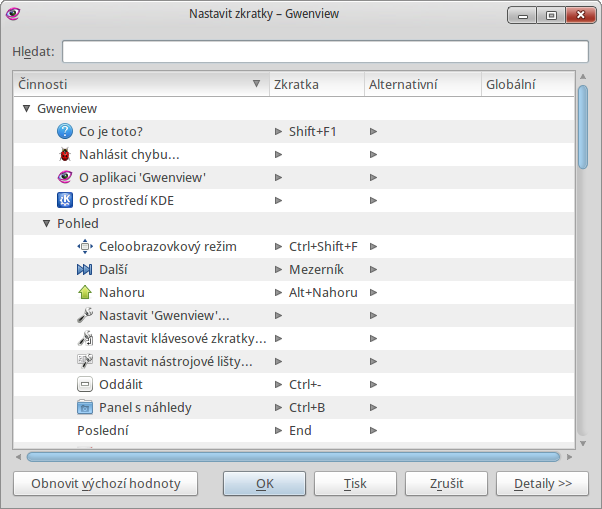
Task: Select the Celoobrazovkový režim fullscreen icon
Action: (x=86, y=246)
